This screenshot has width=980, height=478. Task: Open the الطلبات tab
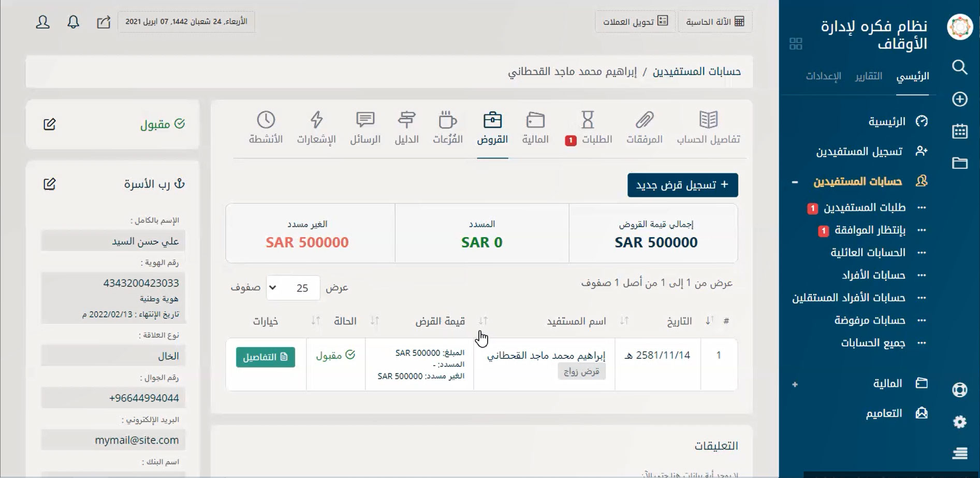[x=589, y=127]
